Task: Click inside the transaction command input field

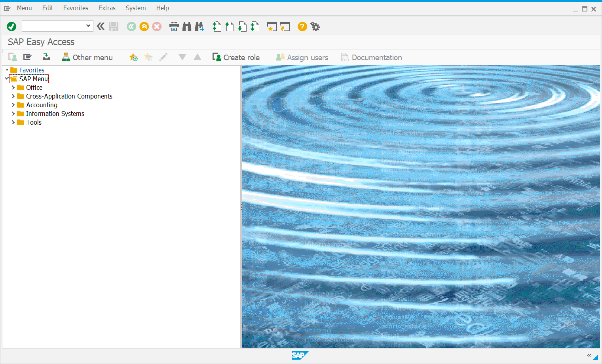Action: [53, 26]
